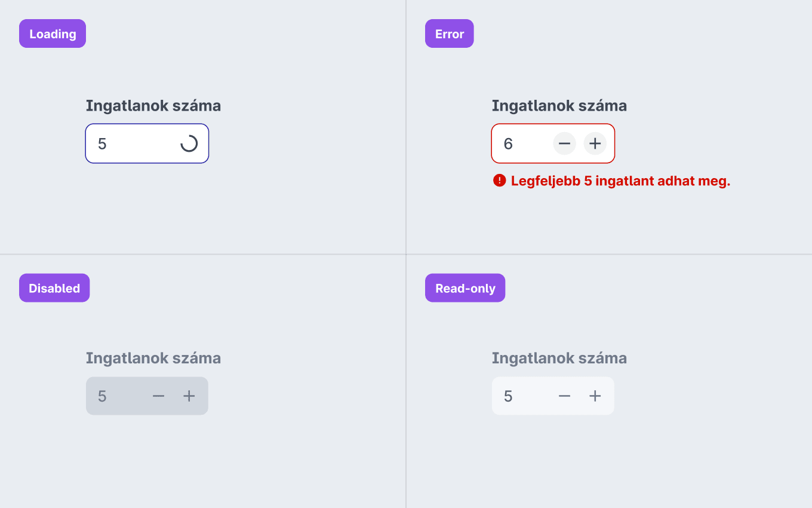The width and height of the screenshot is (812, 508).
Task: Click Ingatlanok száma label in Error panel
Action: [x=559, y=106]
